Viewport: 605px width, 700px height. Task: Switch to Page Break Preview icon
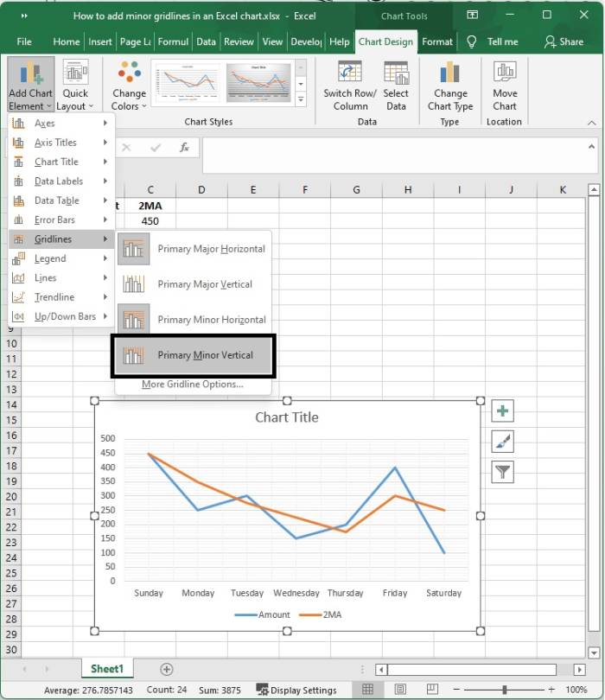(x=432, y=690)
